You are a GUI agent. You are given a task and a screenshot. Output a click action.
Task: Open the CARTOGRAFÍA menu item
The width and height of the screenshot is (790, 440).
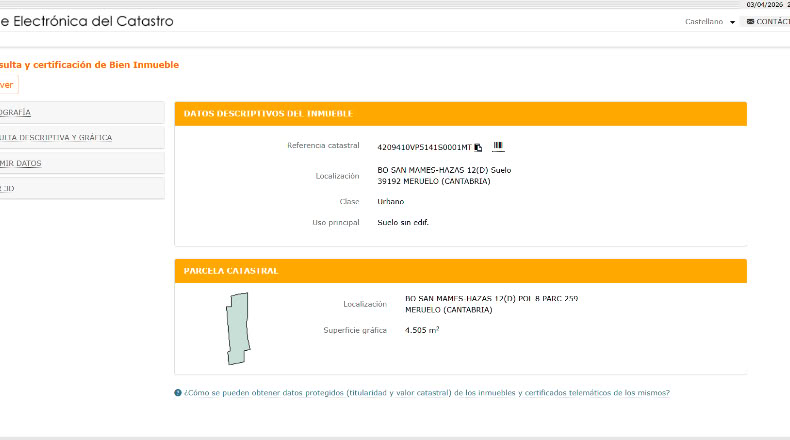click(82, 112)
